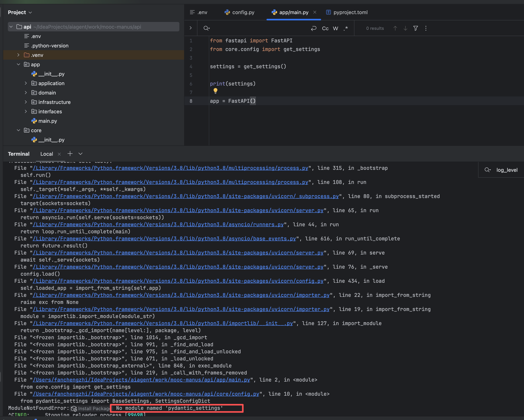Toggle whole words W option
Image resolution: width=524 pixels, height=420 pixels.
pos(335,28)
